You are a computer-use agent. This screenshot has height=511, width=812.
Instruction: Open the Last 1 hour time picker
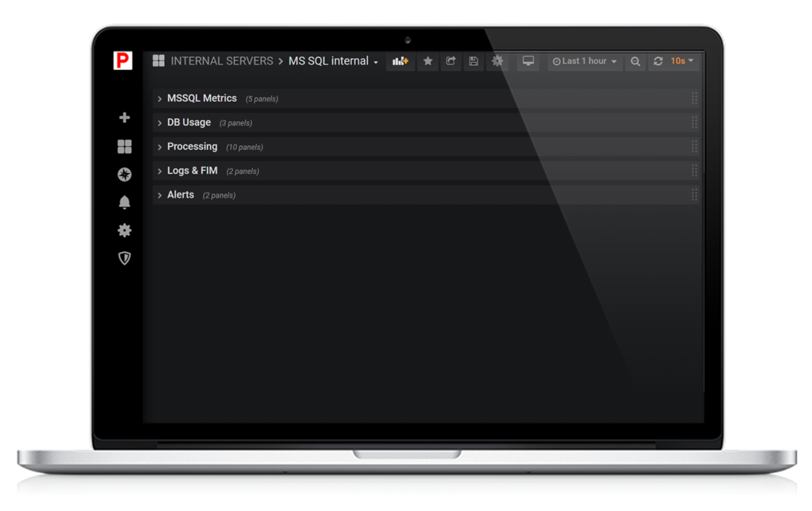584,61
